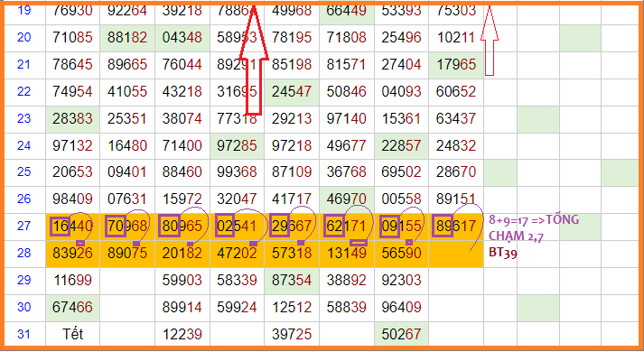Click green cell 97285
This screenshot has width=644, height=352.
pyautogui.click(x=237, y=145)
